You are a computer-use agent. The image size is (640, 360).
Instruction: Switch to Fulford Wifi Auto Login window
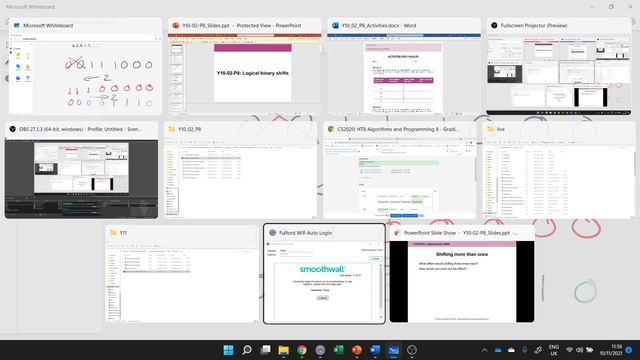click(324, 274)
